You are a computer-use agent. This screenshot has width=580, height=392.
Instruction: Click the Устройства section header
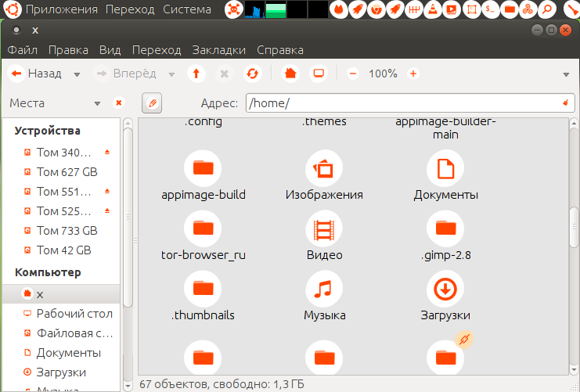pos(47,131)
